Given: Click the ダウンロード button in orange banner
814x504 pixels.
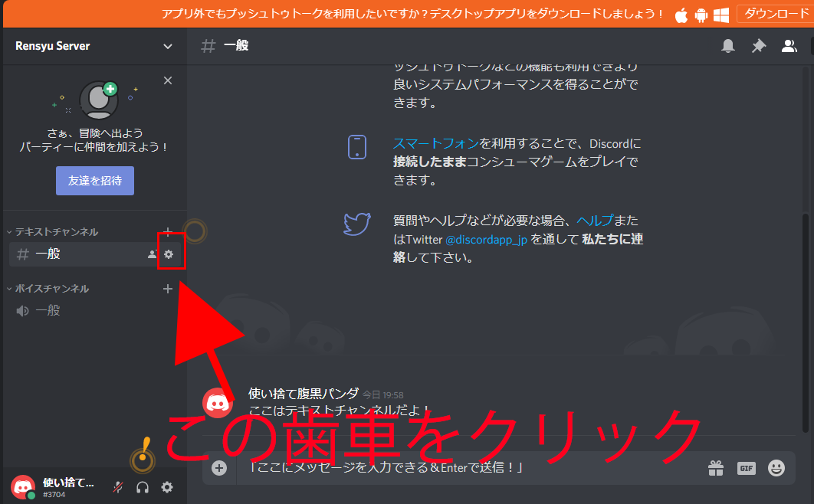Looking at the screenshot, I should coord(776,14).
